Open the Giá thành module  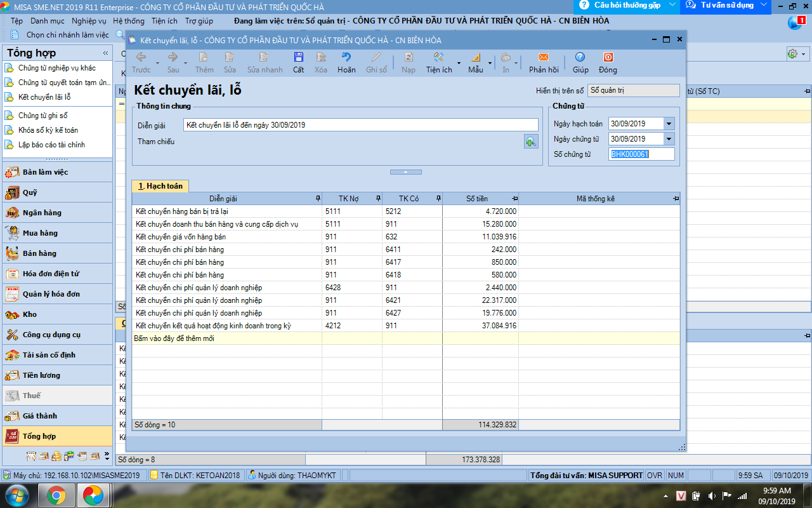click(57, 416)
